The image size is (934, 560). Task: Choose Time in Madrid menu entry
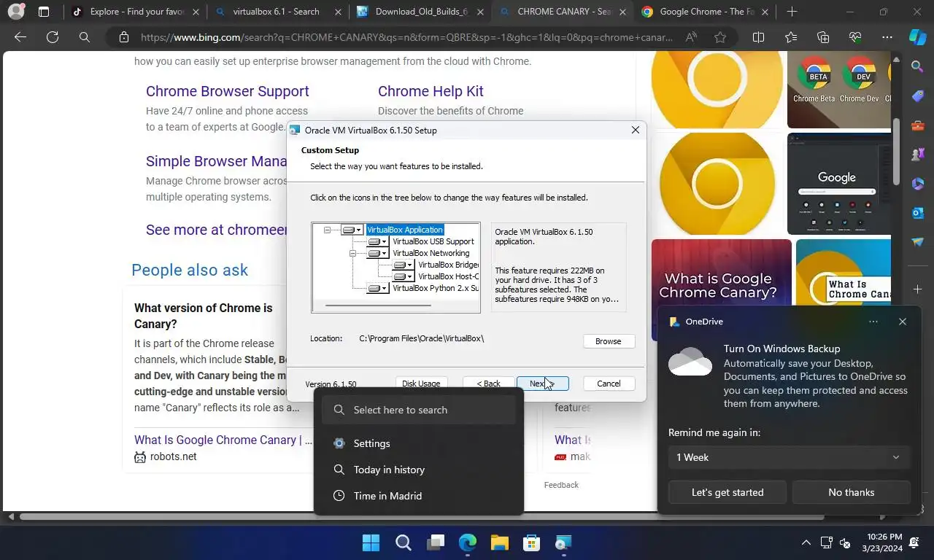click(419, 496)
